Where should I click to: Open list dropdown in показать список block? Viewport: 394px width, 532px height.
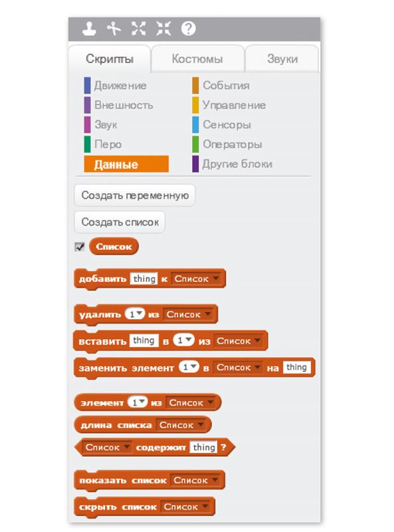point(195,480)
